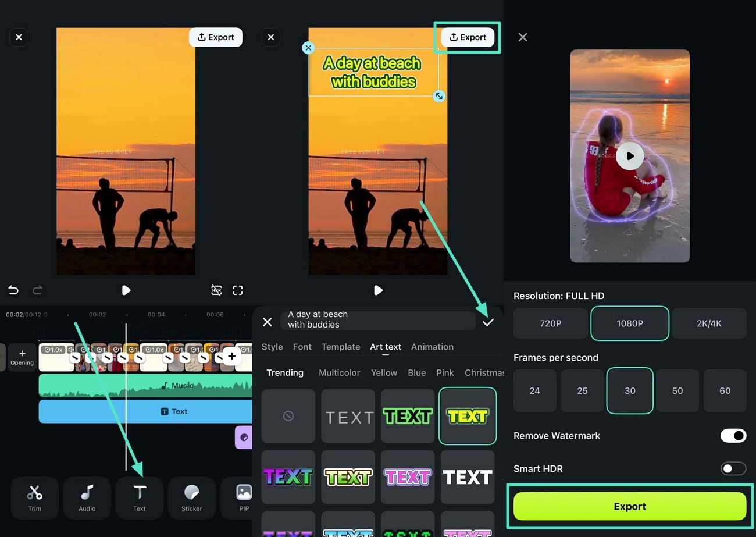Select the Pink art text category
Image resolution: width=756 pixels, height=537 pixels.
coord(445,372)
